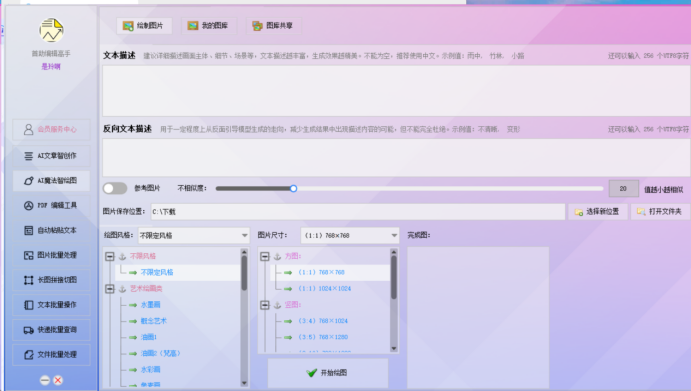
Task: Click the size tree scrollbar down arrow
Action: pyautogui.click(x=394, y=348)
